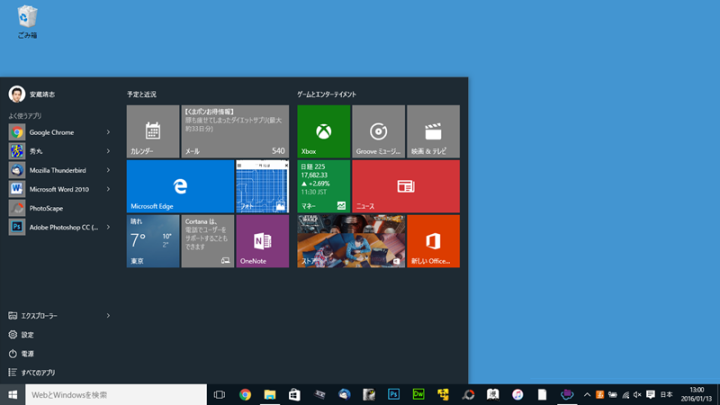720x405 pixels.
Task: Click Photoshop icon in the taskbar
Action: point(394,394)
